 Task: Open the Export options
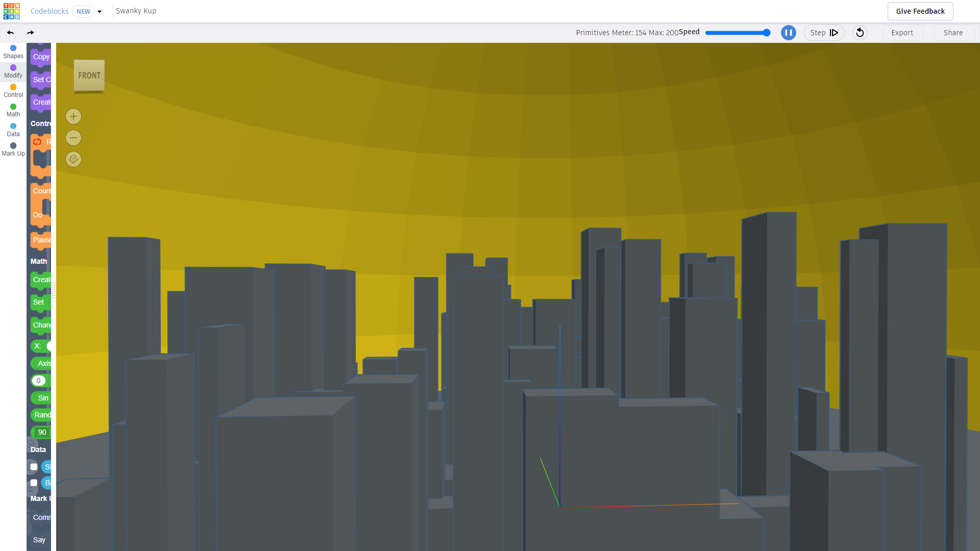[902, 32]
